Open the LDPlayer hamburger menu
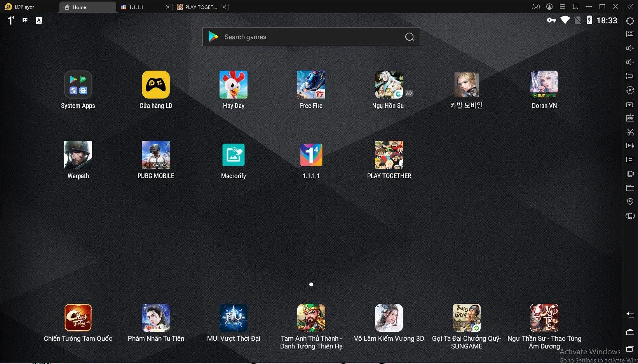Viewport: 638px width, 364px height. point(562,7)
